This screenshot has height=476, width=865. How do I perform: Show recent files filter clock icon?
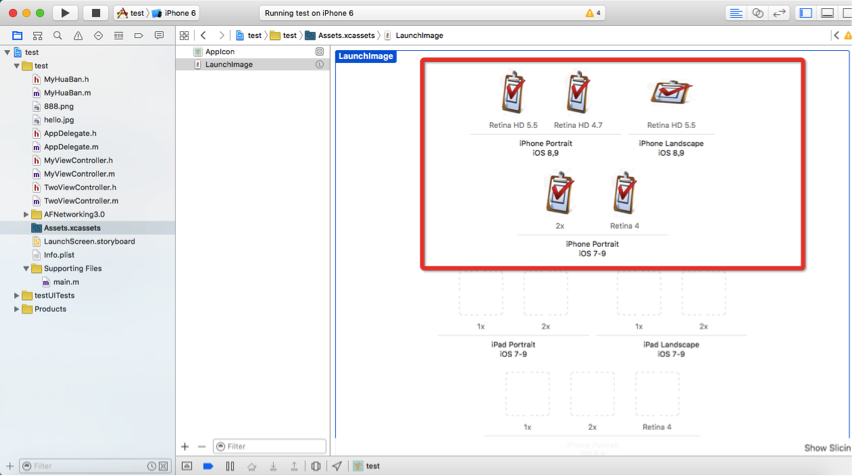pos(151,466)
